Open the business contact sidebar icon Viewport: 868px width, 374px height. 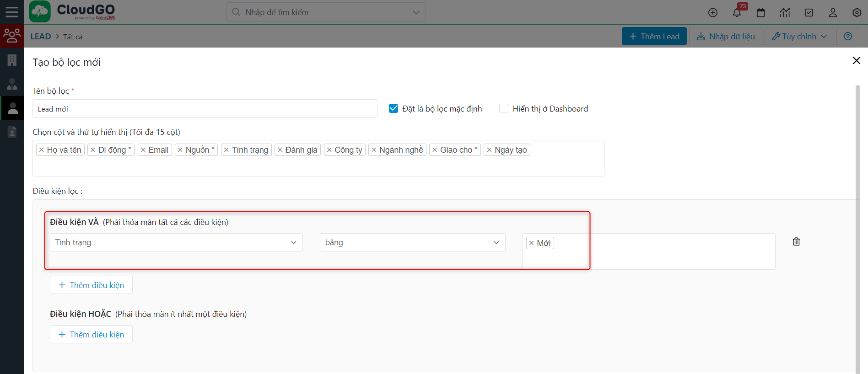pyautogui.click(x=12, y=84)
